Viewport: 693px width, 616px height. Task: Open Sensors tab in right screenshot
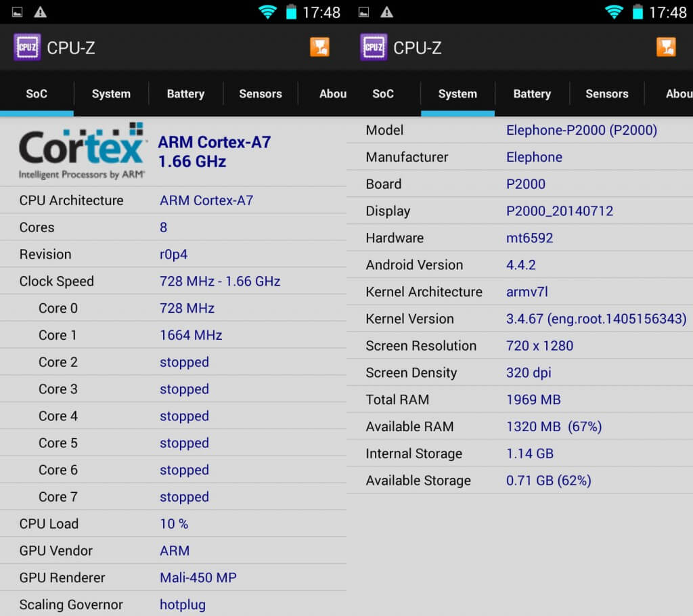[x=607, y=93]
